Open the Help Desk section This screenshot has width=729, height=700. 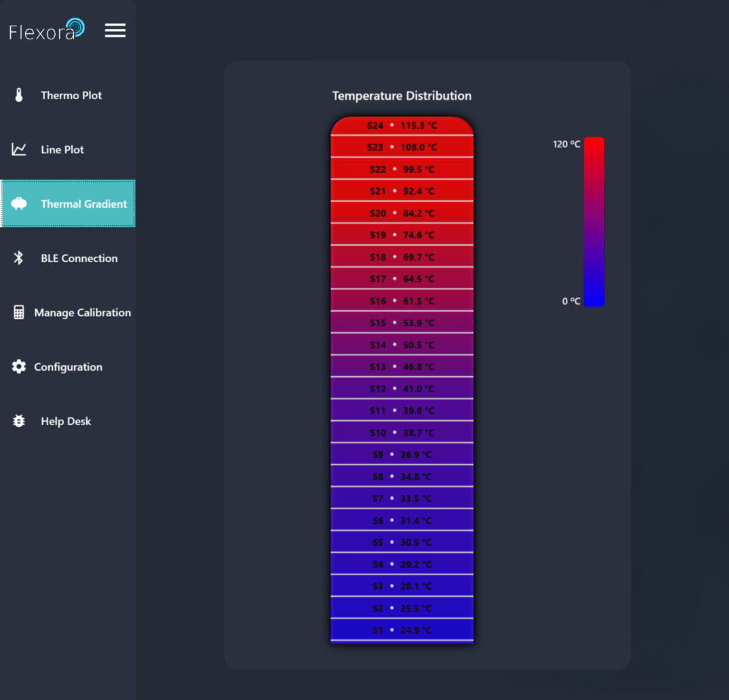click(66, 421)
